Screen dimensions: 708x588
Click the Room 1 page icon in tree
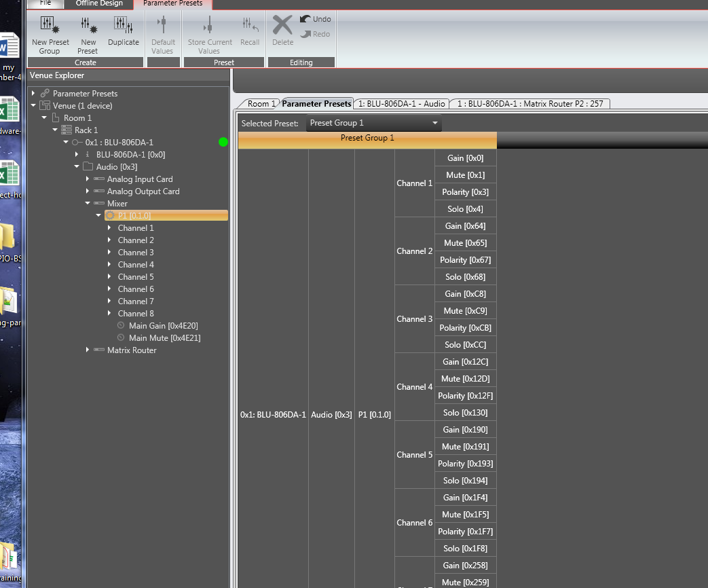[x=56, y=117]
